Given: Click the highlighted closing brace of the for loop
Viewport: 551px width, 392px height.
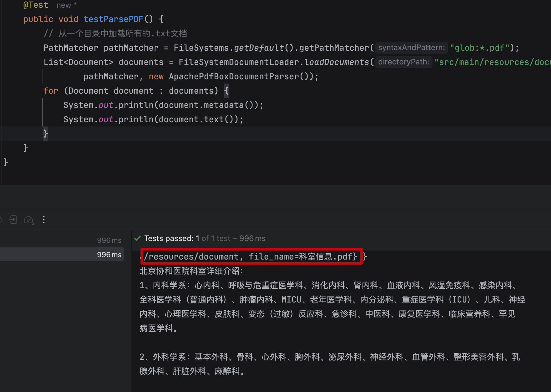Looking at the screenshot, I should click(x=46, y=133).
